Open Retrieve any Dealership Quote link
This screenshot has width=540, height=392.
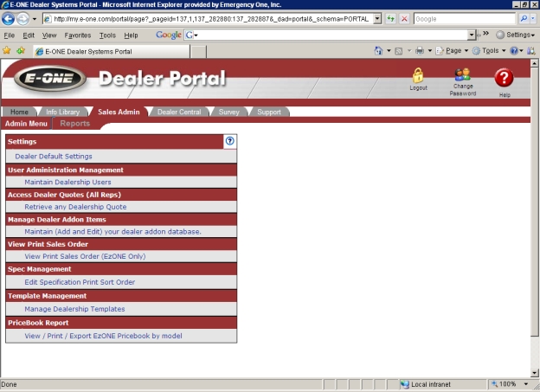tap(75, 207)
